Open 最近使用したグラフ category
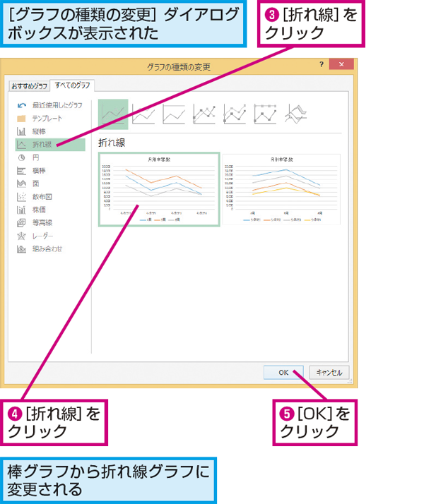424x504 pixels. point(50,105)
